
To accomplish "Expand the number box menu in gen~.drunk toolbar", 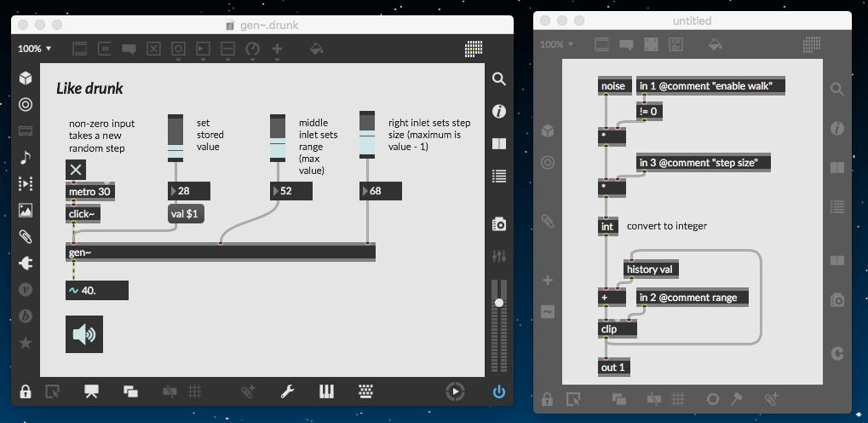I will coord(204,50).
